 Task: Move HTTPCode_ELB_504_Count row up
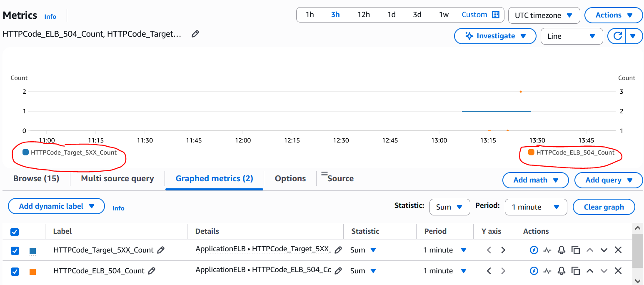point(590,271)
